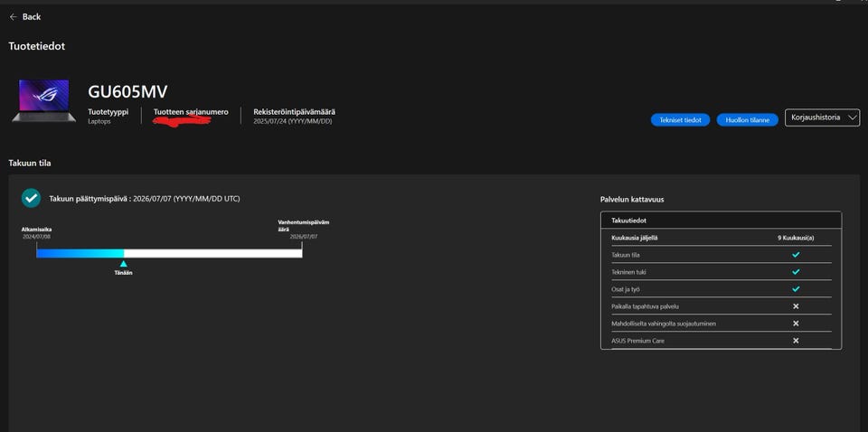
Task: Click the Takuun päättymispäivä 2026/07/07 text
Action: pos(145,199)
